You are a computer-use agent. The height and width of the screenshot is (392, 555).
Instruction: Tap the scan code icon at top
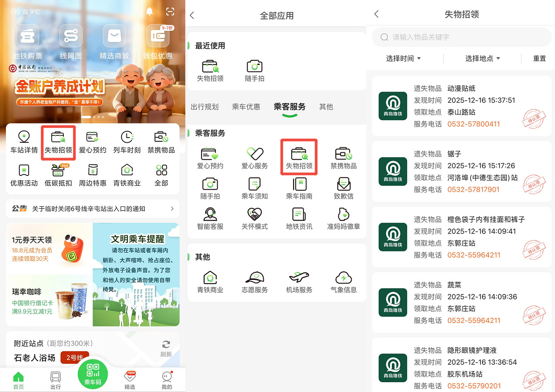170,12
